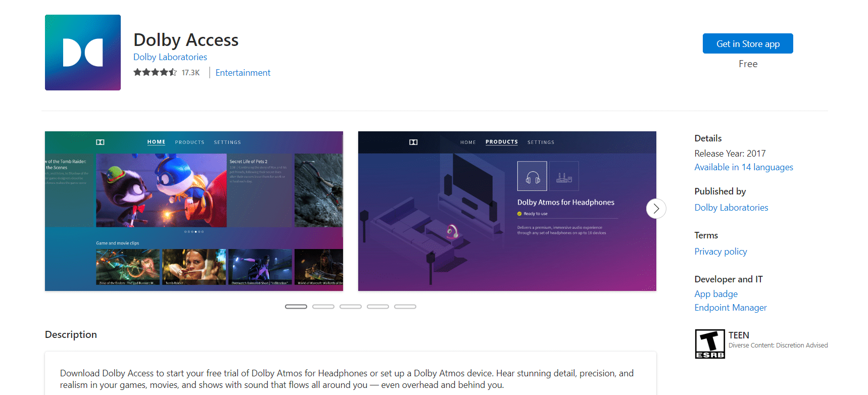
Task: Select the first carousel page indicator
Action: tap(296, 307)
